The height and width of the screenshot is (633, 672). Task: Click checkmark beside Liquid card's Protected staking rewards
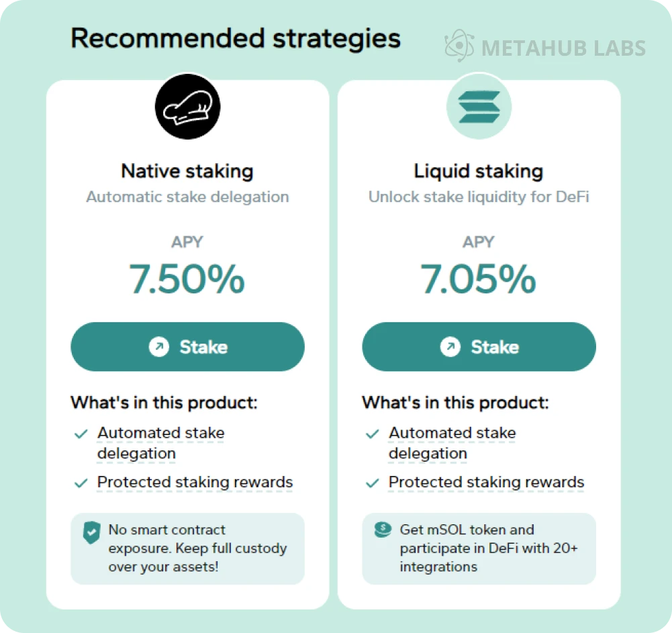(372, 483)
